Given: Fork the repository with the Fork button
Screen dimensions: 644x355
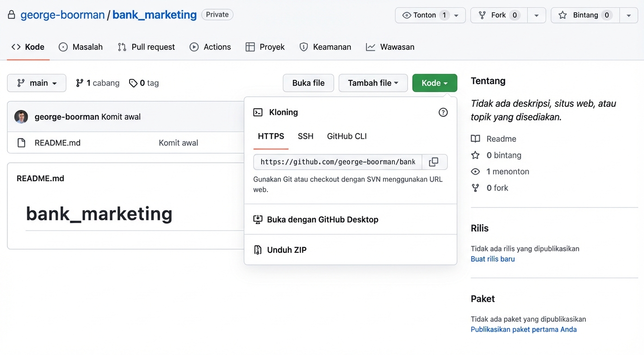Looking at the screenshot, I should 499,15.
